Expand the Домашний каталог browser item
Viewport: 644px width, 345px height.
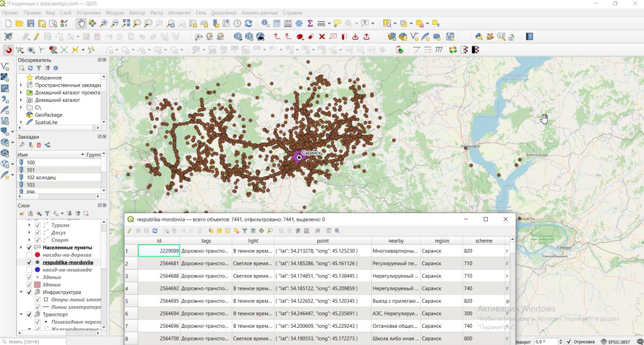click(21, 100)
